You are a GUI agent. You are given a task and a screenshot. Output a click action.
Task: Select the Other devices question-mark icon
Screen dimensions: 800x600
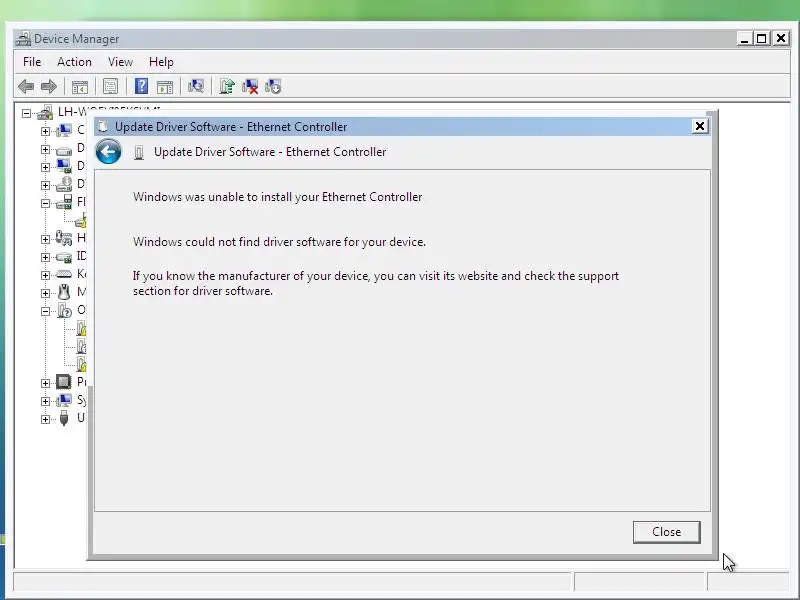[64, 310]
